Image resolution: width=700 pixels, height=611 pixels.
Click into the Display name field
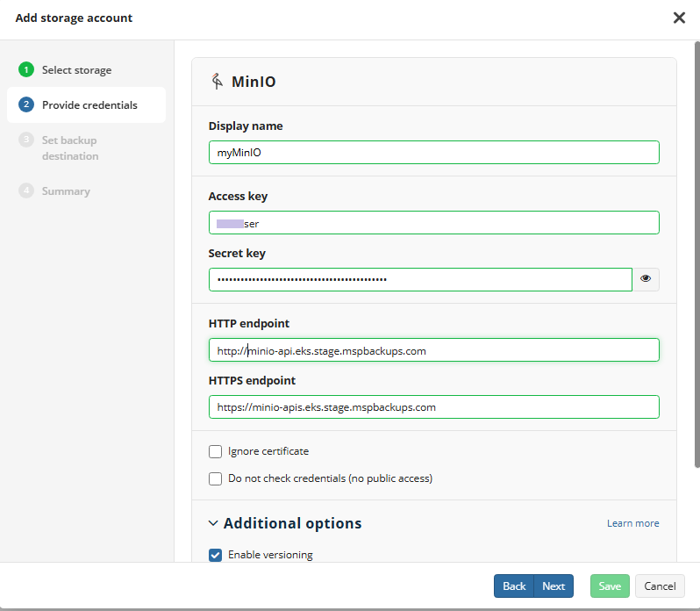(x=433, y=153)
